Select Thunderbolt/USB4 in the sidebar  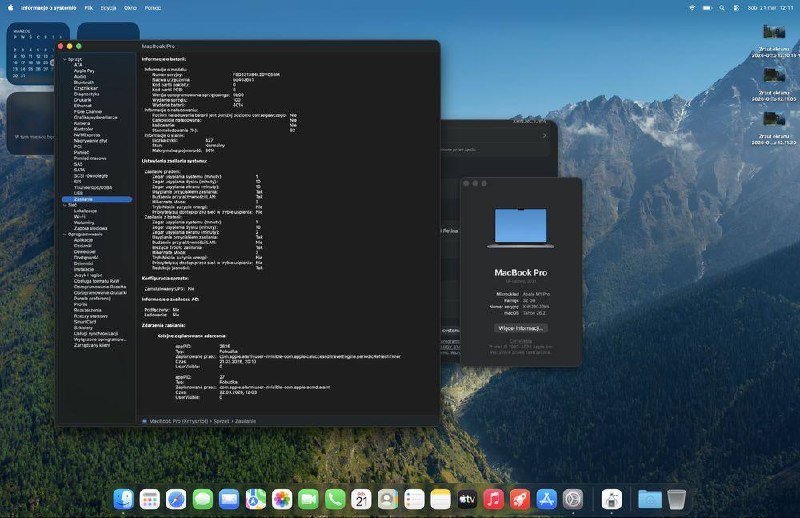pyautogui.click(x=93, y=187)
